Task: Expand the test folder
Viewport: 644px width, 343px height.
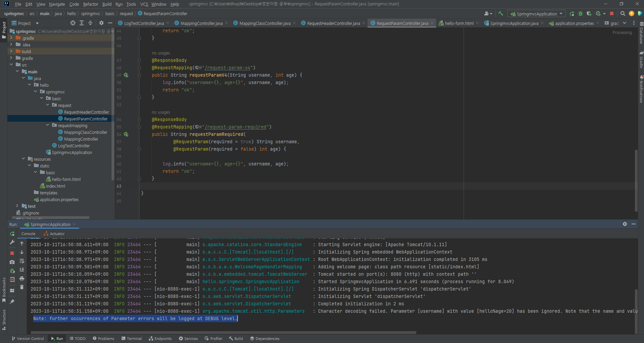Action: [17, 206]
